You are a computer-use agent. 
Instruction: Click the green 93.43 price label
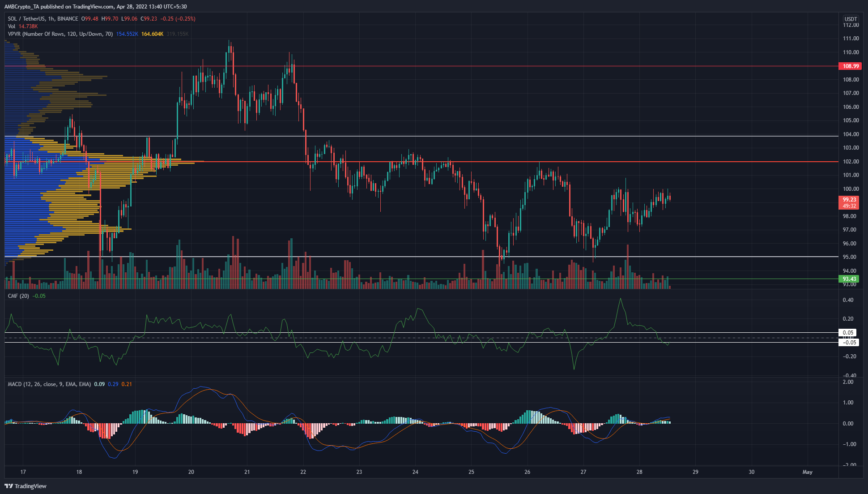[849, 279]
